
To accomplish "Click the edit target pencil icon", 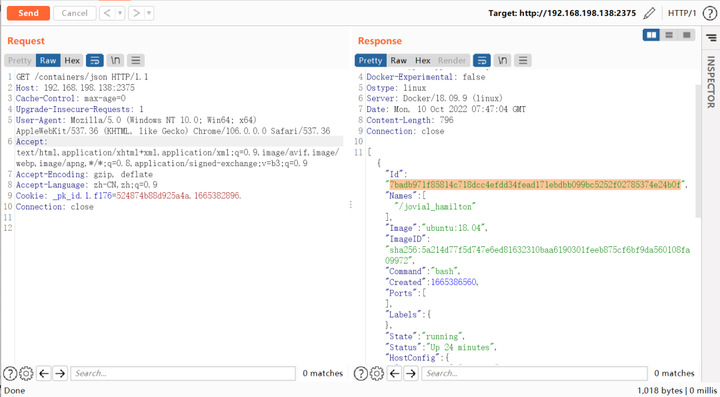I will pyautogui.click(x=649, y=13).
